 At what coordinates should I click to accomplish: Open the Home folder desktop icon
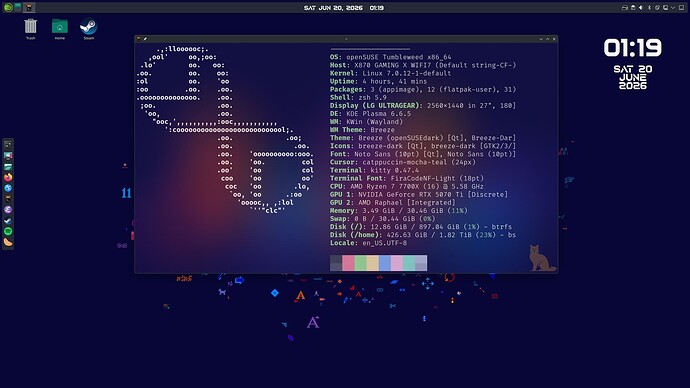(x=59, y=29)
